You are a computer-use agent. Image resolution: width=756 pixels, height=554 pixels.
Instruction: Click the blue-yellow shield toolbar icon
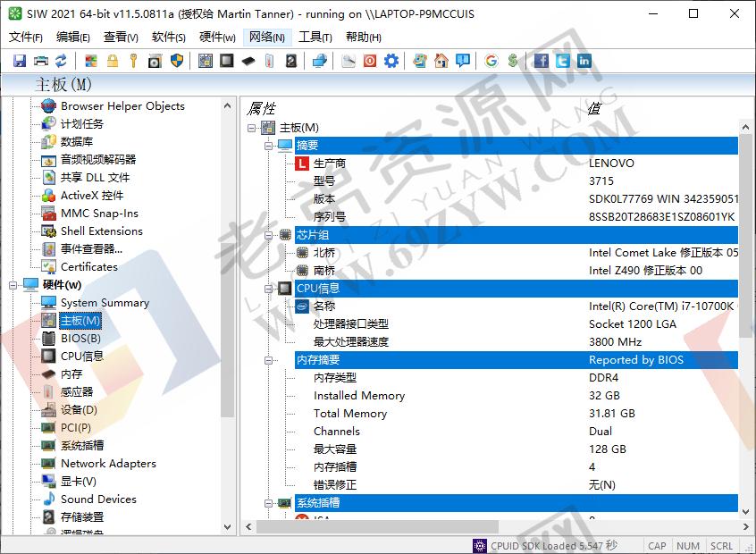pos(177,61)
